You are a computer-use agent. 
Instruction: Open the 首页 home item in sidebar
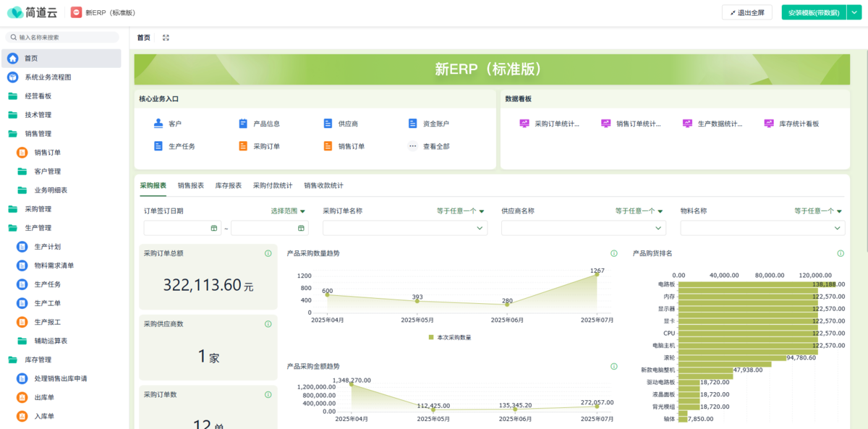pos(62,59)
